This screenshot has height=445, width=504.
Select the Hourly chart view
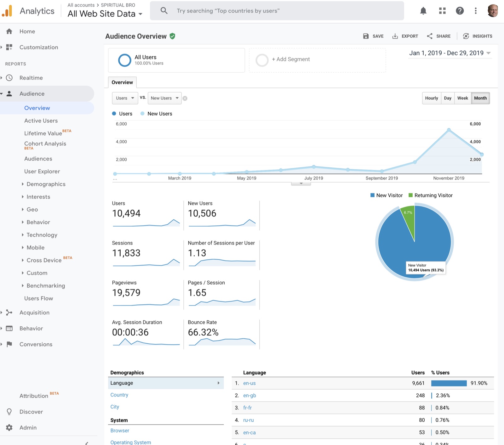tap(432, 98)
